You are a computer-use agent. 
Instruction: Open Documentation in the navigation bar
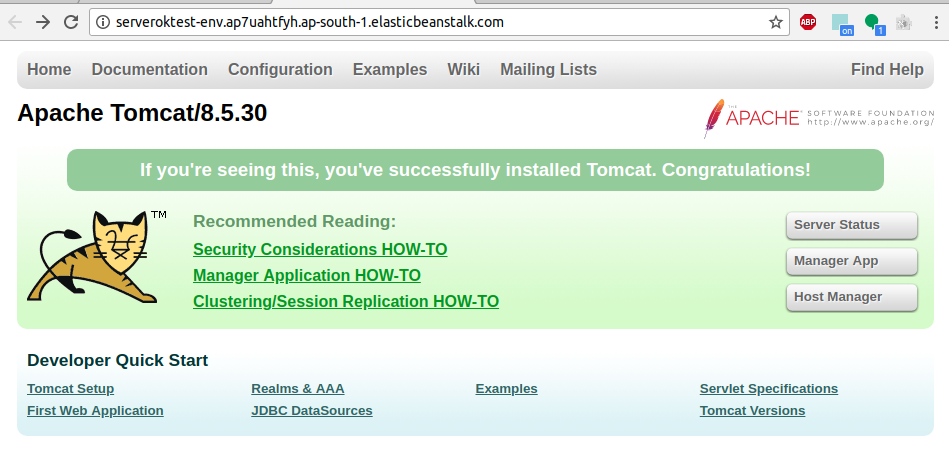149,70
